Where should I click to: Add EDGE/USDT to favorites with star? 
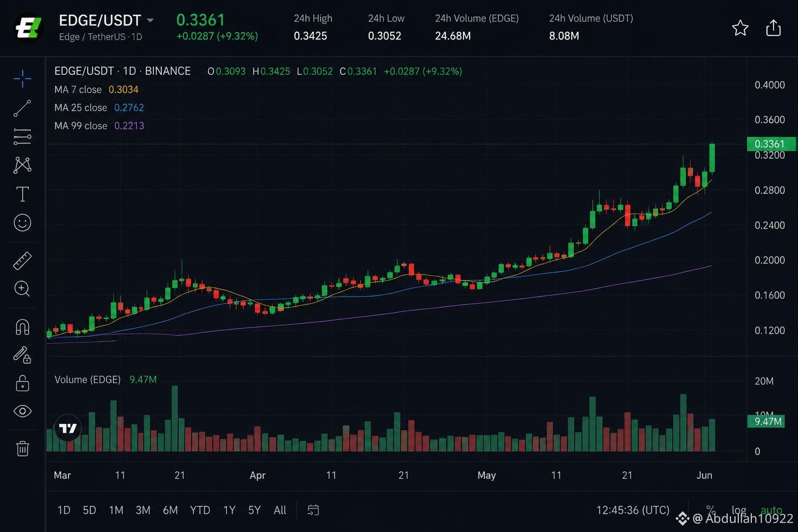(740, 28)
